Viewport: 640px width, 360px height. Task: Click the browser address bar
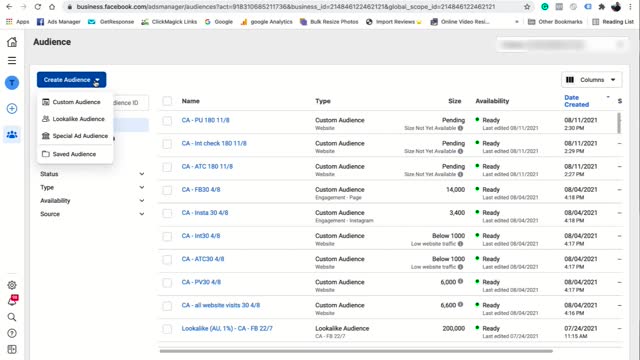tap(286, 7)
